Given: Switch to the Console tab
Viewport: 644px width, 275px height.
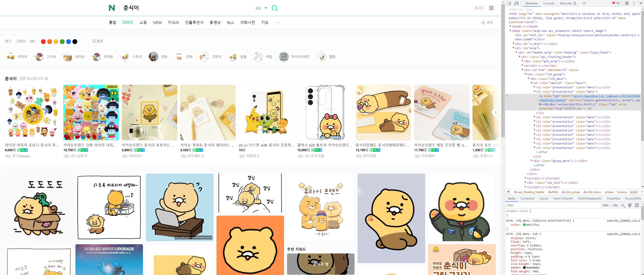Looking at the screenshot, I should point(548,3).
